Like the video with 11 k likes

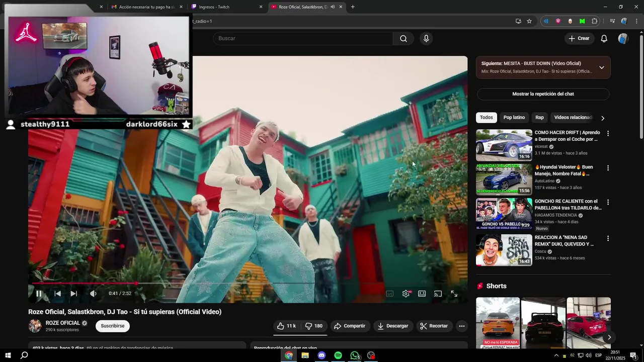(x=287, y=326)
